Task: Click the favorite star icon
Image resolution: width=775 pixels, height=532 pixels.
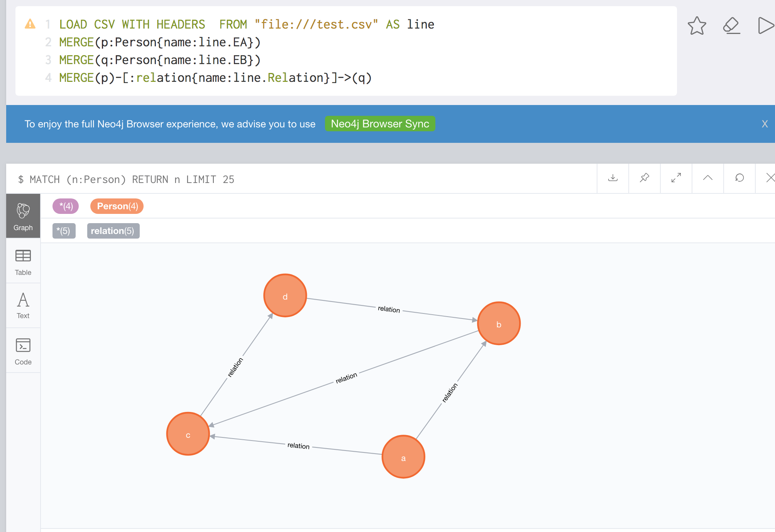Action: (x=697, y=26)
